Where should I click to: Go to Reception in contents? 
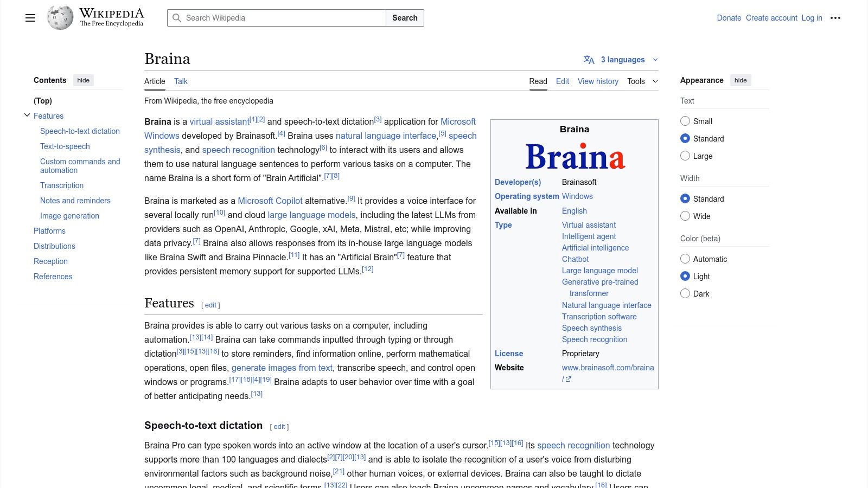[x=50, y=261]
